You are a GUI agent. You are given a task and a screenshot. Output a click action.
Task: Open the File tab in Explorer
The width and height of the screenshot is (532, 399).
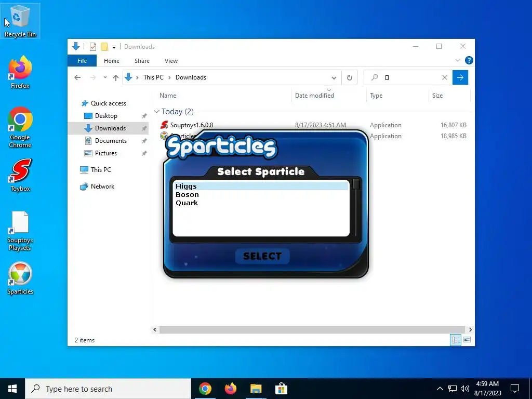(82, 61)
